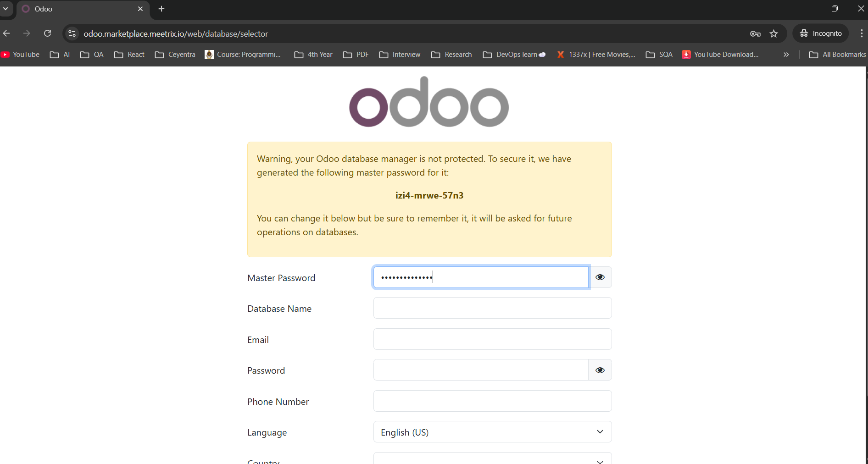Click the Incognito mode indicator
This screenshot has height=464, width=868.
point(821,33)
